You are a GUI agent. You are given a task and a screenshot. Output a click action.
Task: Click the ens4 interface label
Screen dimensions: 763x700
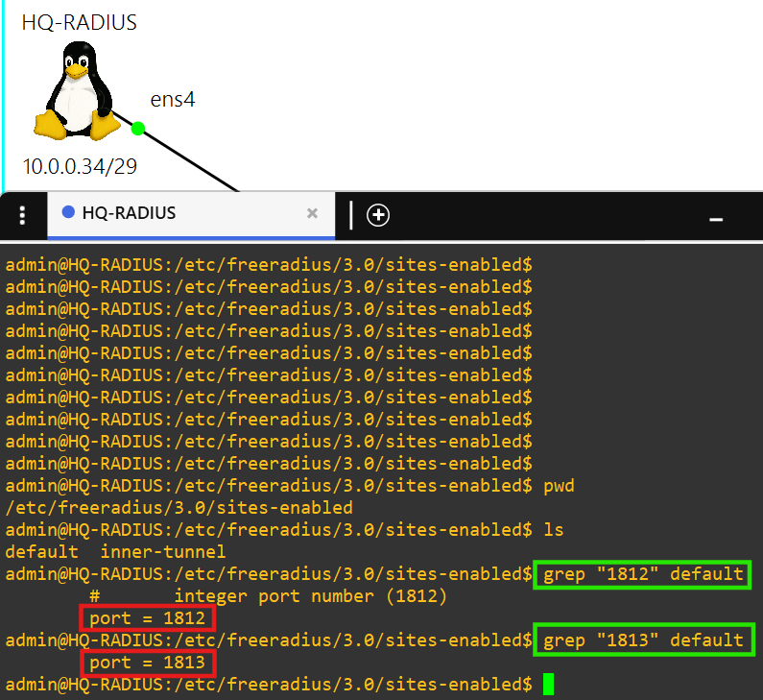click(x=173, y=99)
